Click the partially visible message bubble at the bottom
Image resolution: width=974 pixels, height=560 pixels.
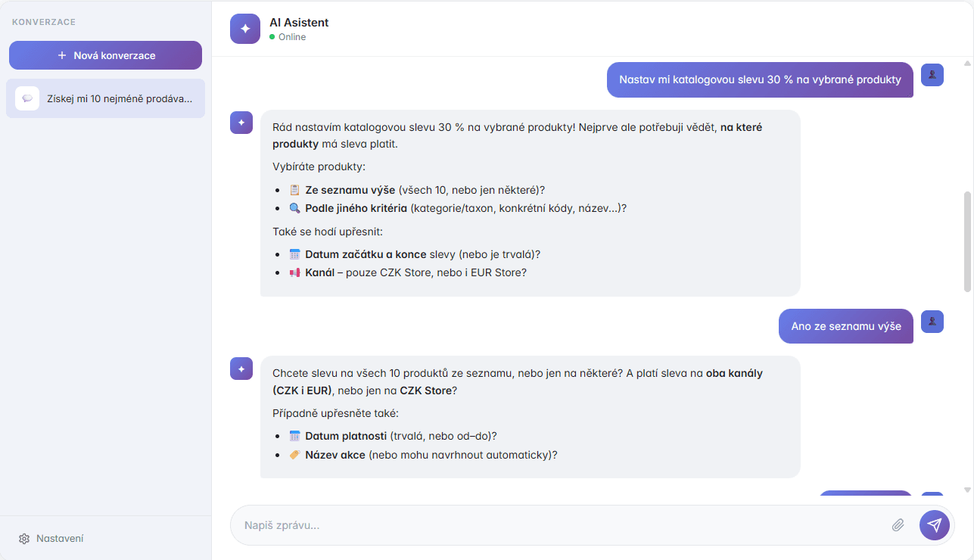pos(865,493)
